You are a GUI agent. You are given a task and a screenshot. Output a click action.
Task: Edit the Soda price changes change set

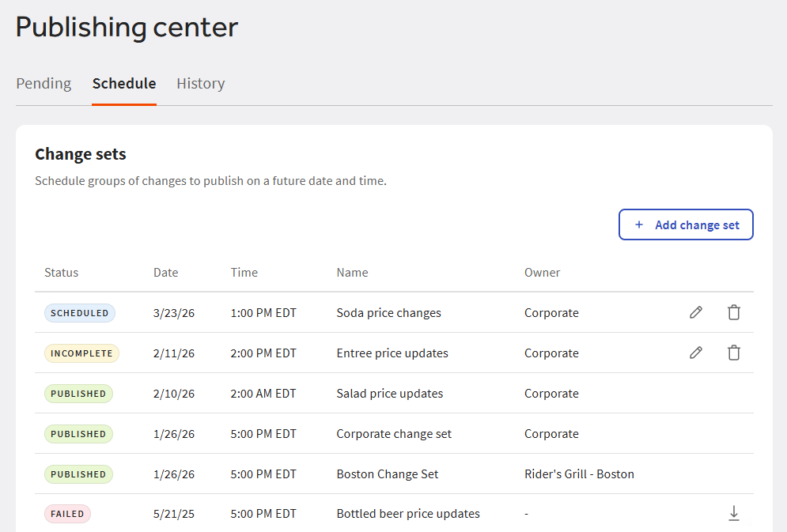[695, 312]
